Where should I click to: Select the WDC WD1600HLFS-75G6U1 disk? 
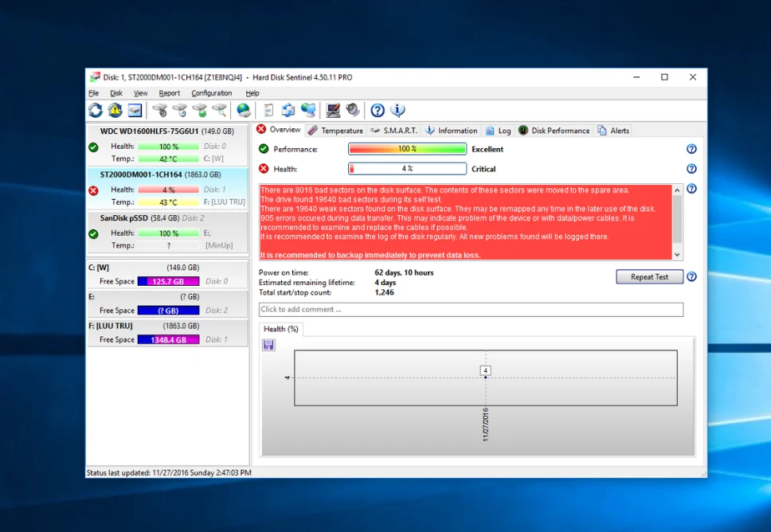(167, 145)
